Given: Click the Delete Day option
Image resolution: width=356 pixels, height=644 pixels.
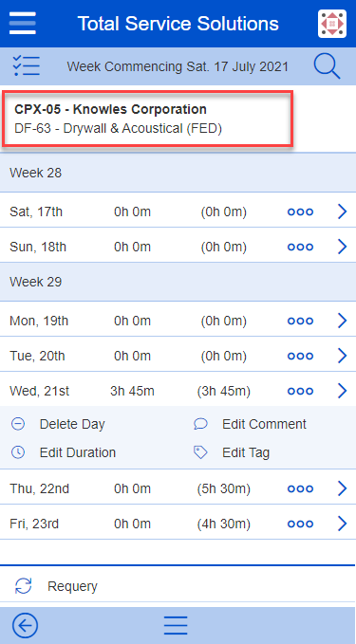Looking at the screenshot, I should (72, 424).
